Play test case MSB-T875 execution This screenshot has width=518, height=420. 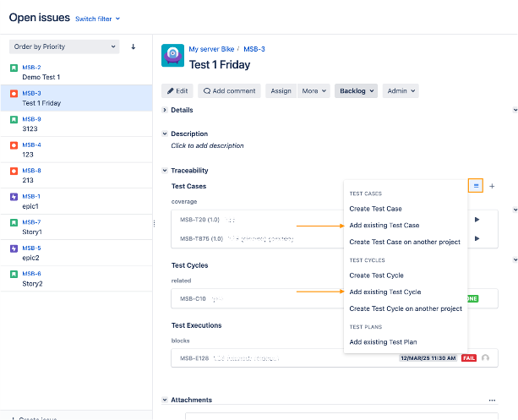coord(477,238)
